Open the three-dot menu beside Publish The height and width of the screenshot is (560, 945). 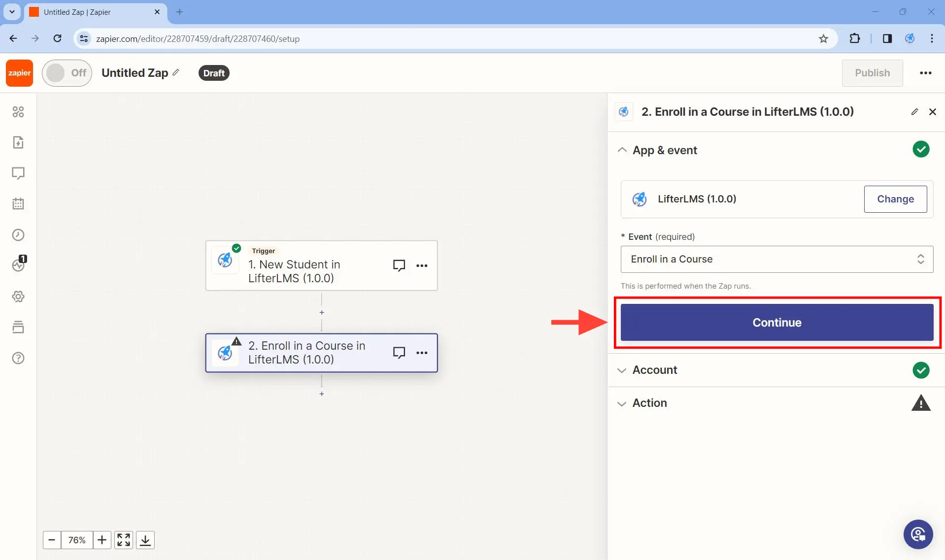[x=926, y=72]
